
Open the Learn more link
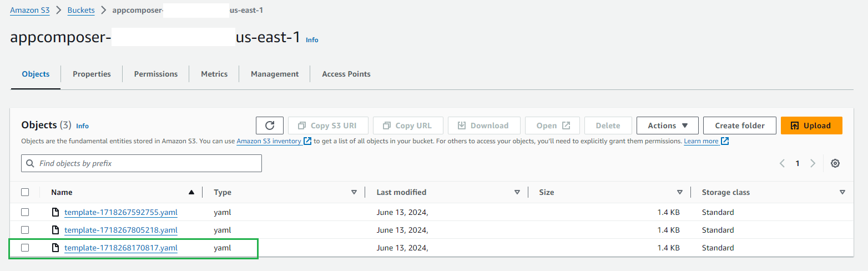pos(706,141)
